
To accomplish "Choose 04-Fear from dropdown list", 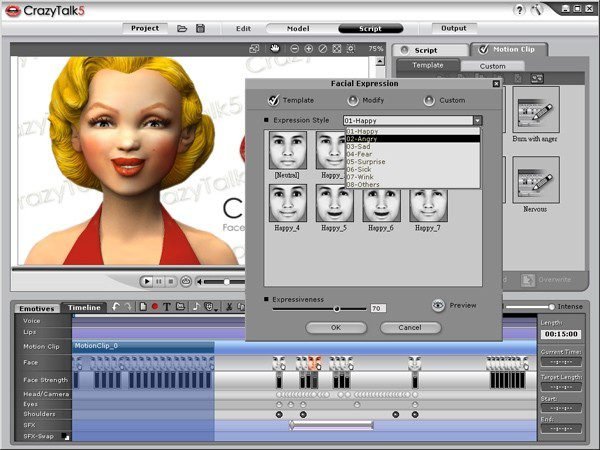I will [412, 154].
